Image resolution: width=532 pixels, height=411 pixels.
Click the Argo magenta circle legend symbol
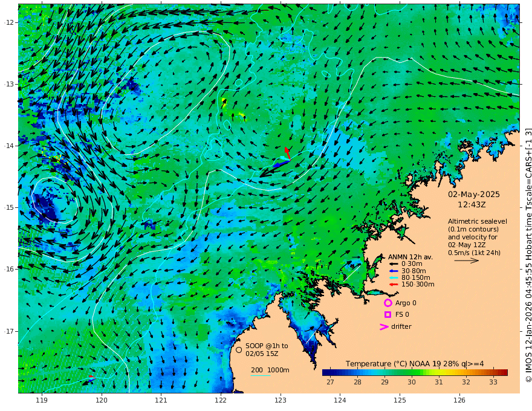coord(388,303)
